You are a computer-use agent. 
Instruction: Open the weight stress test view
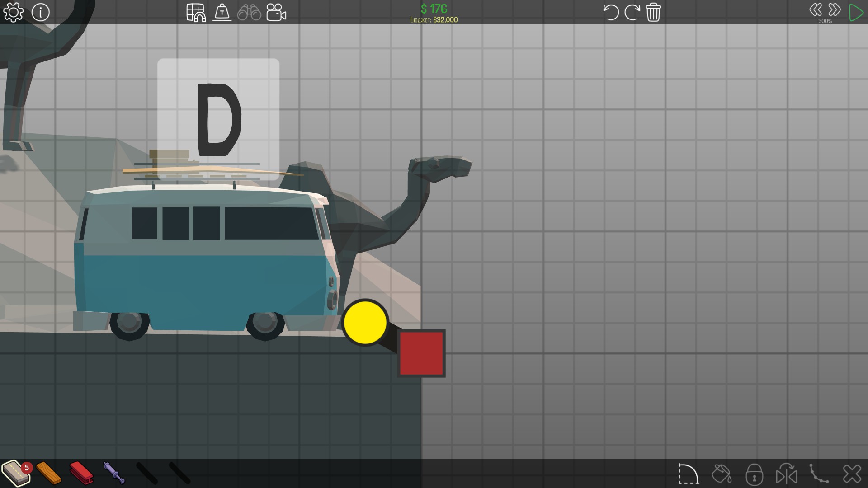[222, 12]
